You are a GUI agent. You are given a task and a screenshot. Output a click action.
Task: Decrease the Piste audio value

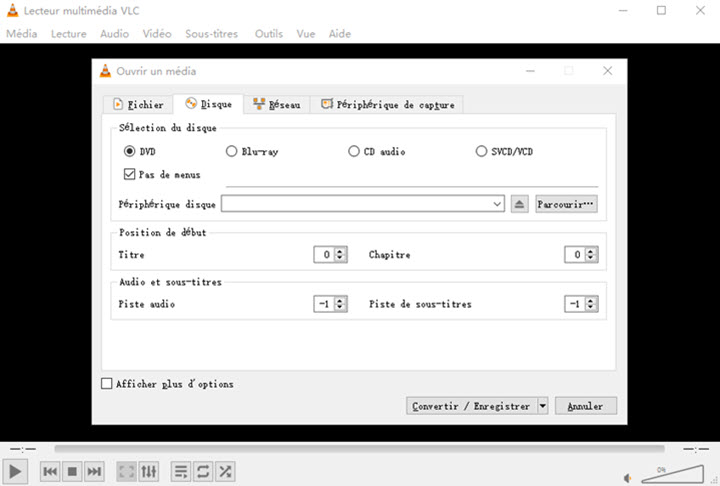340,308
